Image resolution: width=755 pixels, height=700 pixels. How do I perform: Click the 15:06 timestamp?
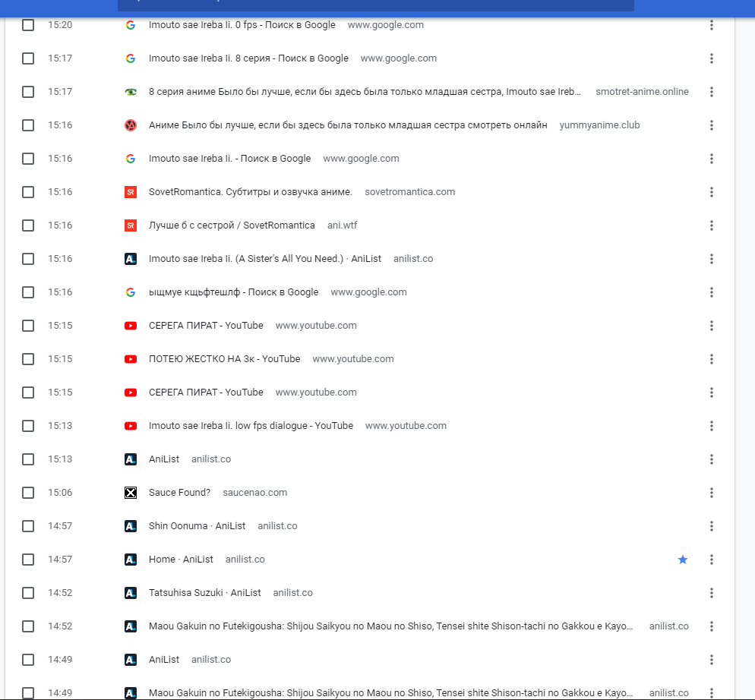[60, 493]
